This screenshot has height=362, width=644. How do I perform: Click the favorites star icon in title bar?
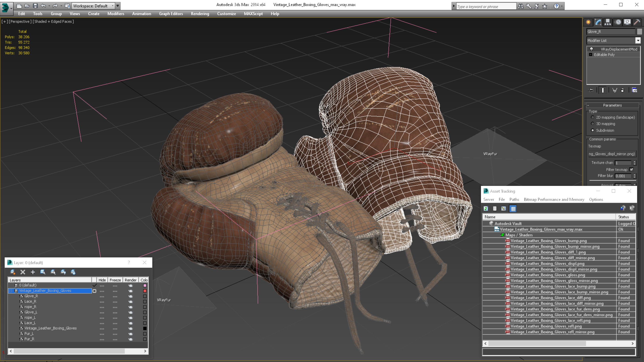pyautogui.click(x=545, y=6)
